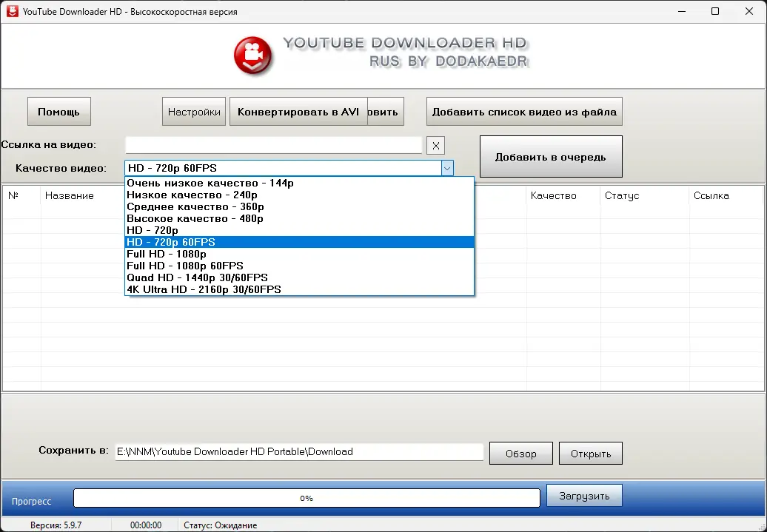Click the app icon in the title bar
This screenshot has height=532, width=767.
(12, 11)
